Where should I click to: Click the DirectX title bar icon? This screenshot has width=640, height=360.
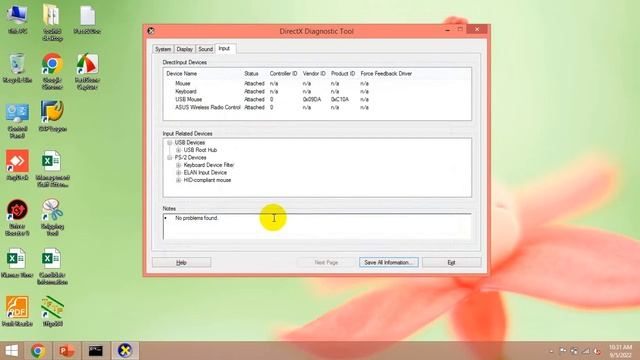point(151,31)
